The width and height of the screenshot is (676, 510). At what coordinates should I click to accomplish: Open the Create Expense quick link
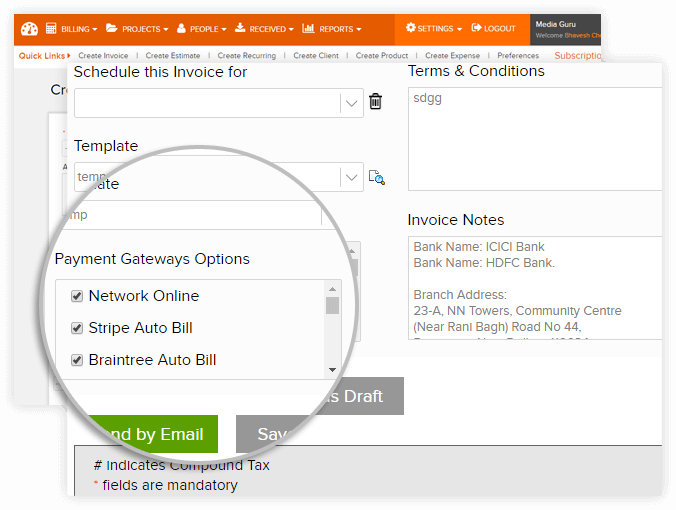(452, 56)
